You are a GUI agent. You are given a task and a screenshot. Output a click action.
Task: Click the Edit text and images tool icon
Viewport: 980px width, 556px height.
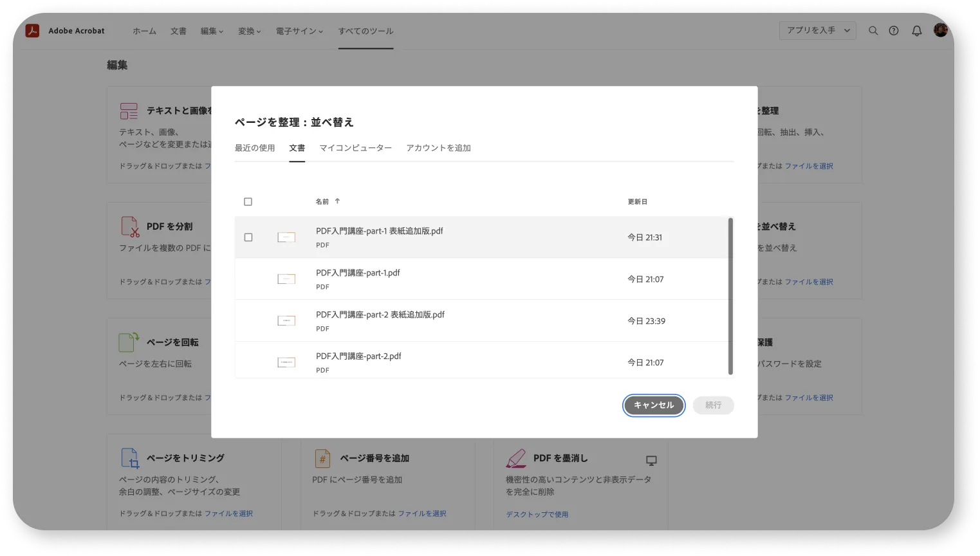point(129,111)
